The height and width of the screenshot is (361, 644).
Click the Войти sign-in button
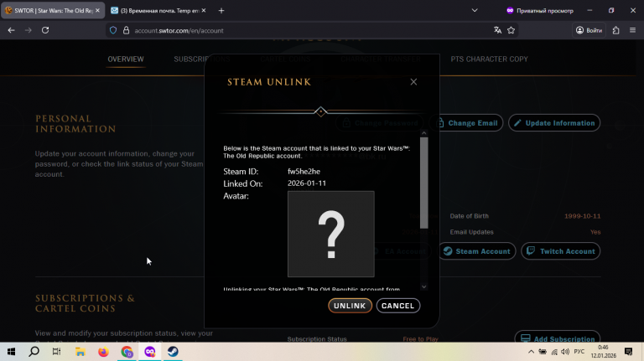pyautogui.click(x=589, y=30)
